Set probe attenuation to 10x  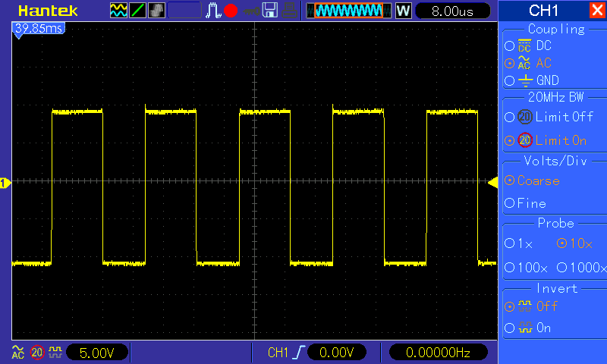(x=574, y=243)
